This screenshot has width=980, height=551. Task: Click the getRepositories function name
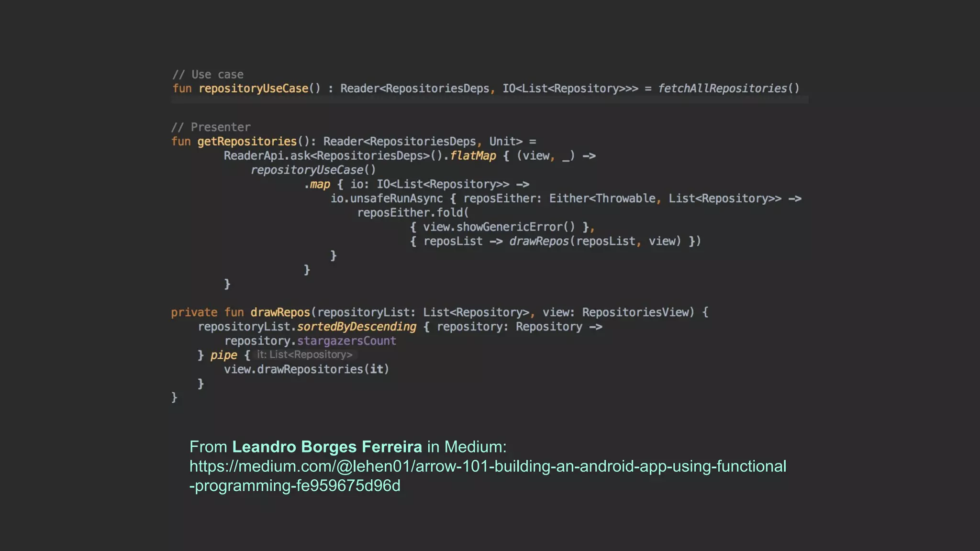pyautogui.click(x=247, y=142)
